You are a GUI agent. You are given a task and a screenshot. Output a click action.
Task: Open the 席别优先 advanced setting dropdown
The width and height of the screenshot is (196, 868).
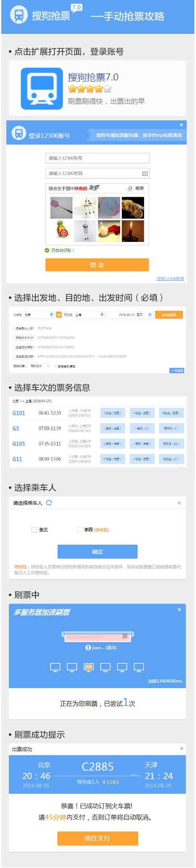[x=40, y=366]
